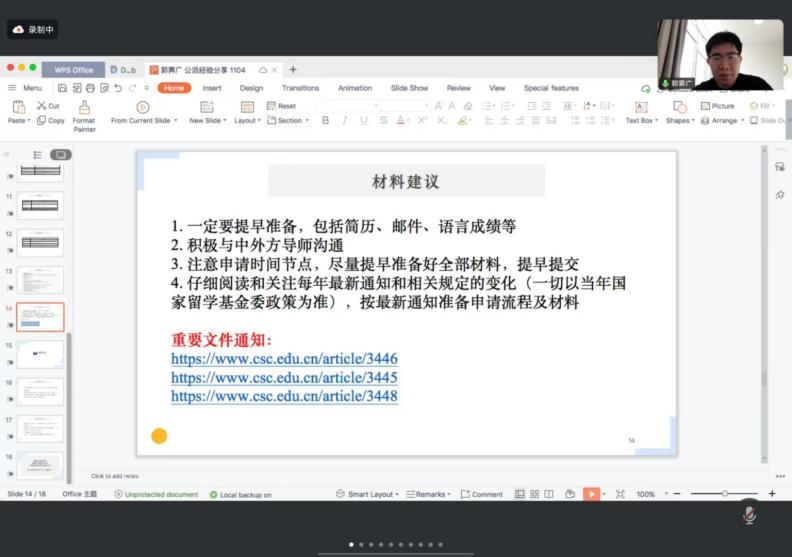Click the zoom slider in status bar

click(x=725, y=494)
